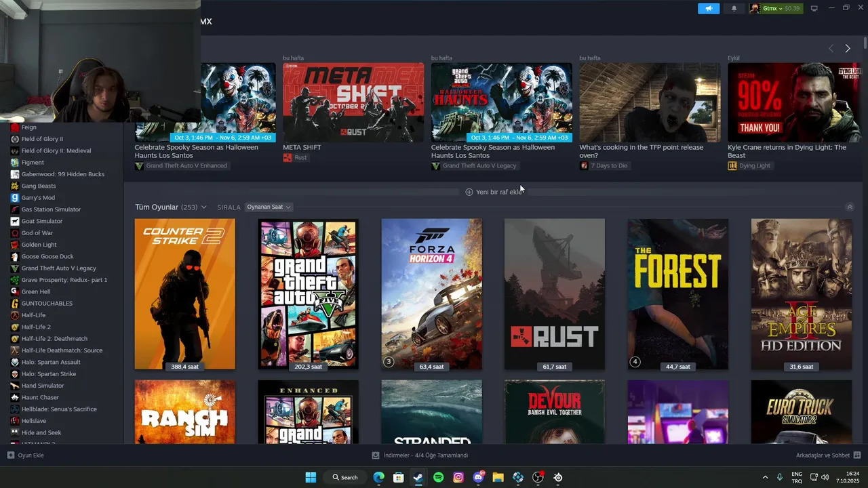Open The Forest game cover
Viewport: 868px width, 488px height.
(678, 294)
